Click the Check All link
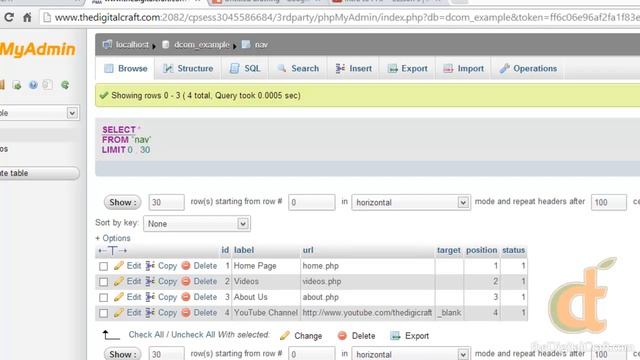The height and width of the screenshot is (360, 640). point(146,335)
